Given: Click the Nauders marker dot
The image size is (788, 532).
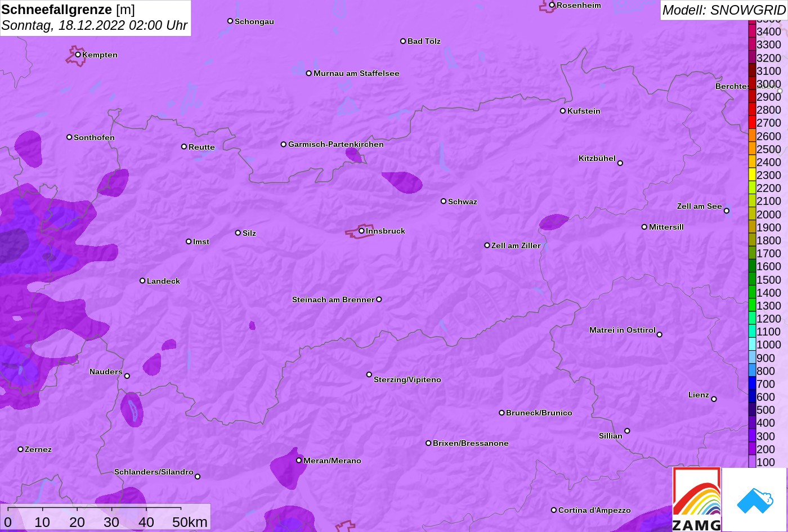Looking at the screenshot, I should click(x=127, y=376).
